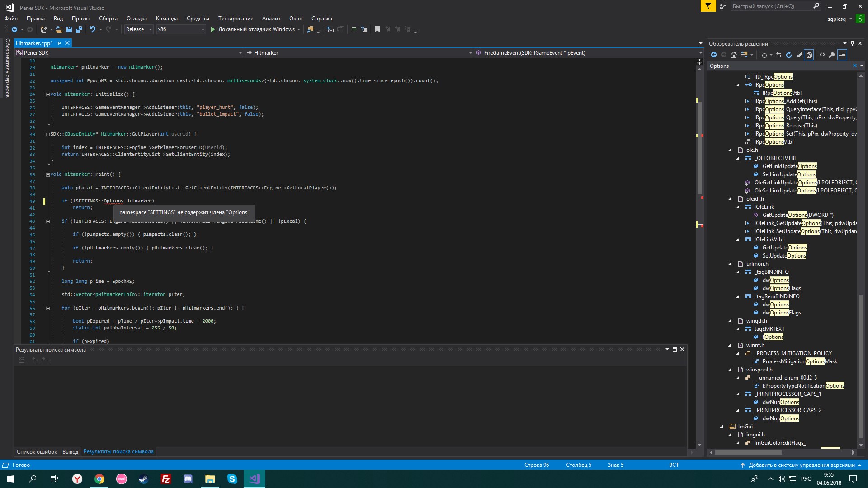Collapse the ole.h tree node

point(730,150)
